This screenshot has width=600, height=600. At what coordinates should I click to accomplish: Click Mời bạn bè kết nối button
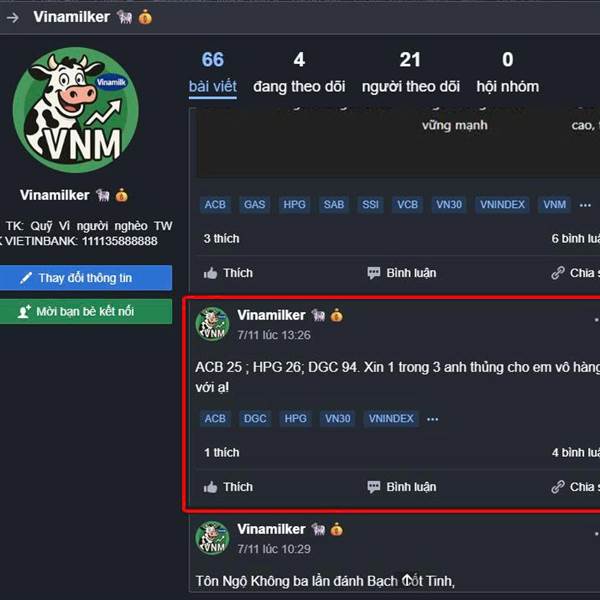click(86, 311)
